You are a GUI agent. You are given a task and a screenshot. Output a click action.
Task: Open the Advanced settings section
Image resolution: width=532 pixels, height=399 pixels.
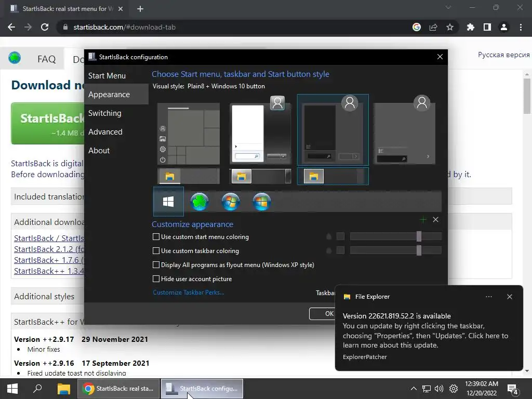(116, 131)
